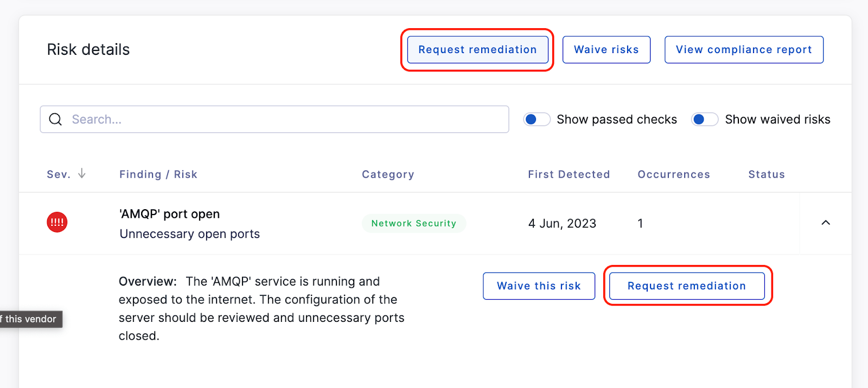The height and width of the screenshot is (388, 868).
Task: Click Waive risks button
Action: click(607, 50)
